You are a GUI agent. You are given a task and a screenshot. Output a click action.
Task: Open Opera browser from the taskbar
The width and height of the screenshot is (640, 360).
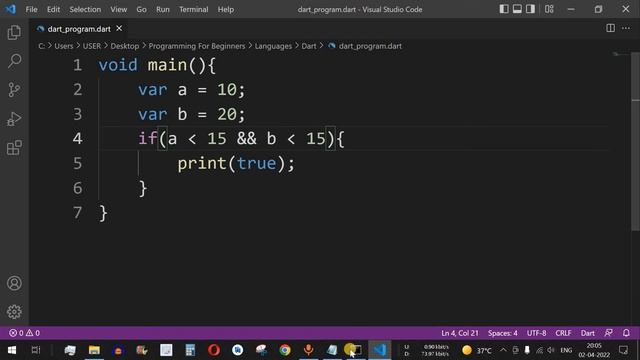[214, 350]
